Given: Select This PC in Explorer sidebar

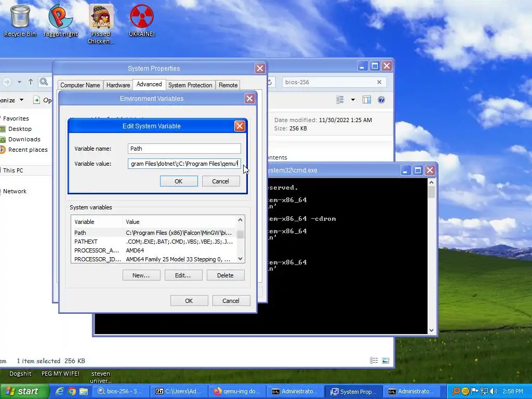Looking at the screenshot, I should click(13, 170).
